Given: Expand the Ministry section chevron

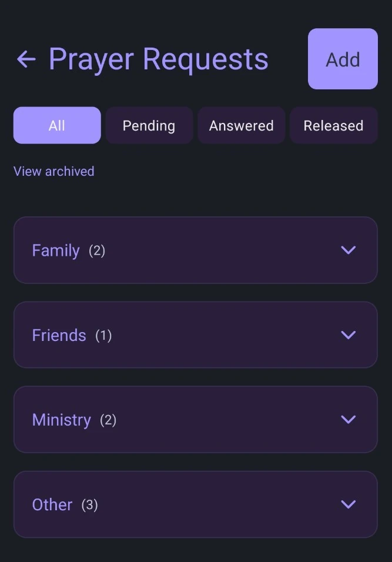Looking at the screenshot, I should pyautogui.click(x=349, y=419).
